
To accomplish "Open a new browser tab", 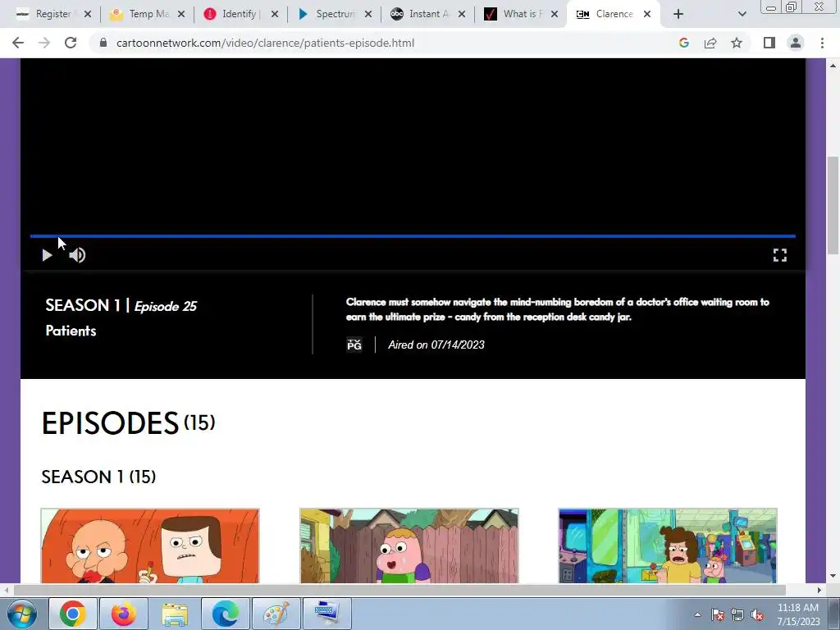I will coord(678,15).
